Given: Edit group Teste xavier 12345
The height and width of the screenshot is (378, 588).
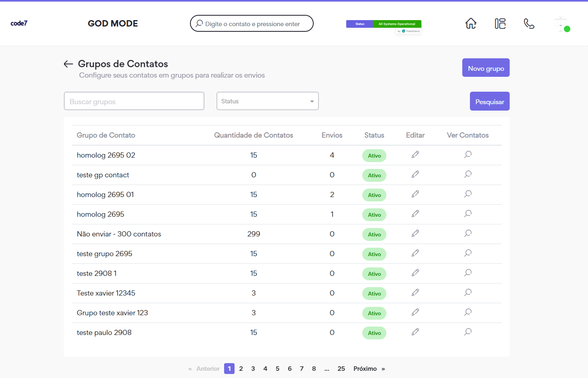Looking at the screenshot, I should 415,293.
